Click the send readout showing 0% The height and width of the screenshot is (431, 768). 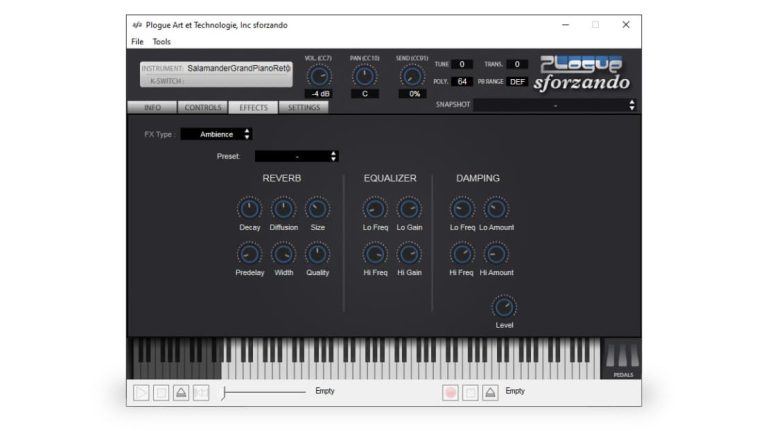click(412, 94)
